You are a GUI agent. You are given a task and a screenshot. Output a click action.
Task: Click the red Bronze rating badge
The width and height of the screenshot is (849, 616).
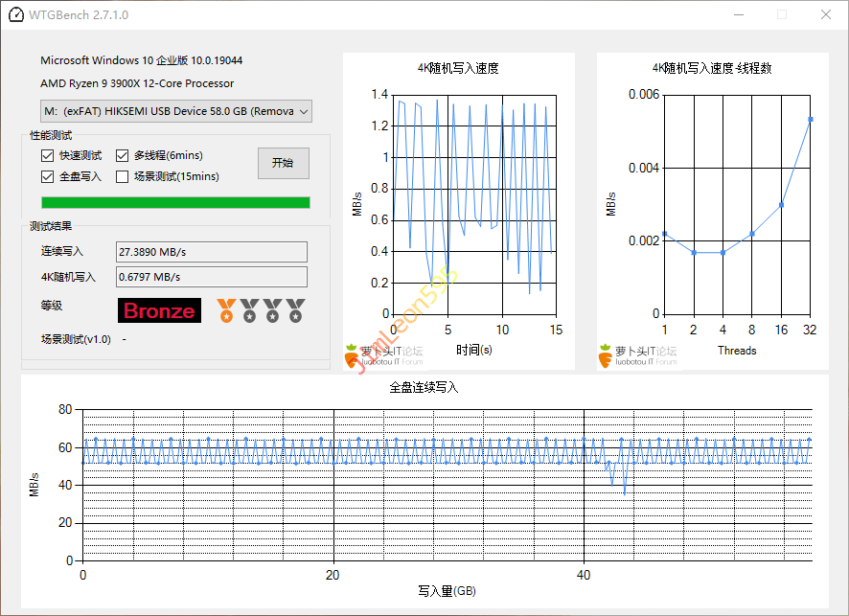pos(160,310)
